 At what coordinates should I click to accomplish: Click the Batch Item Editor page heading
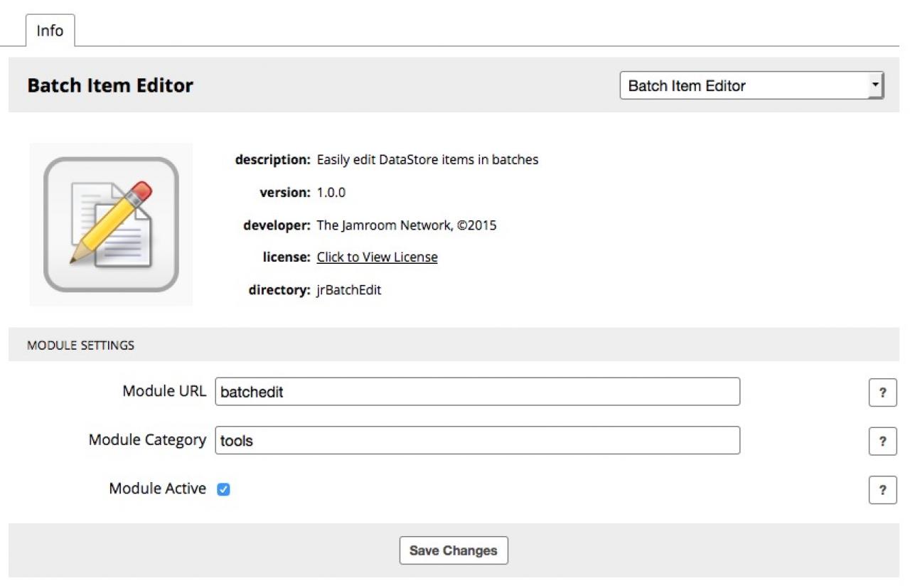[110, 85]
